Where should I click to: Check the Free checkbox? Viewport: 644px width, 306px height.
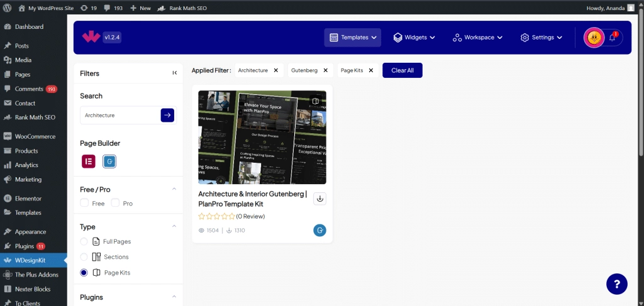click(84, 203)
